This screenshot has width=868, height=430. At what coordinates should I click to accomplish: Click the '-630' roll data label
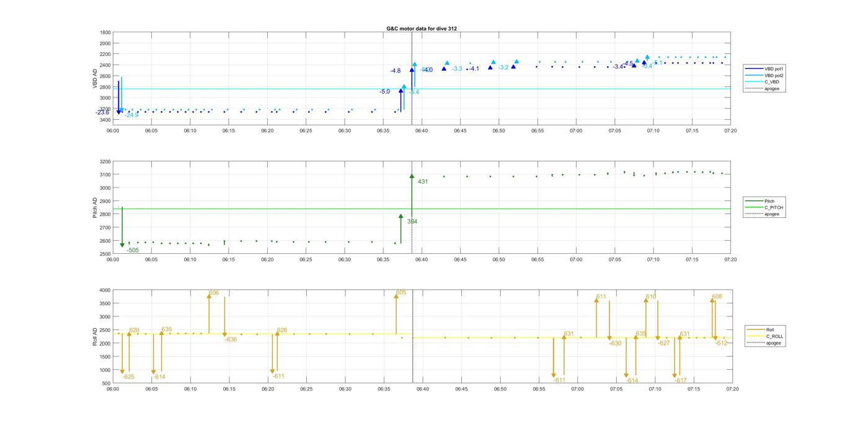pyautogui.click(x=615, y=343)
